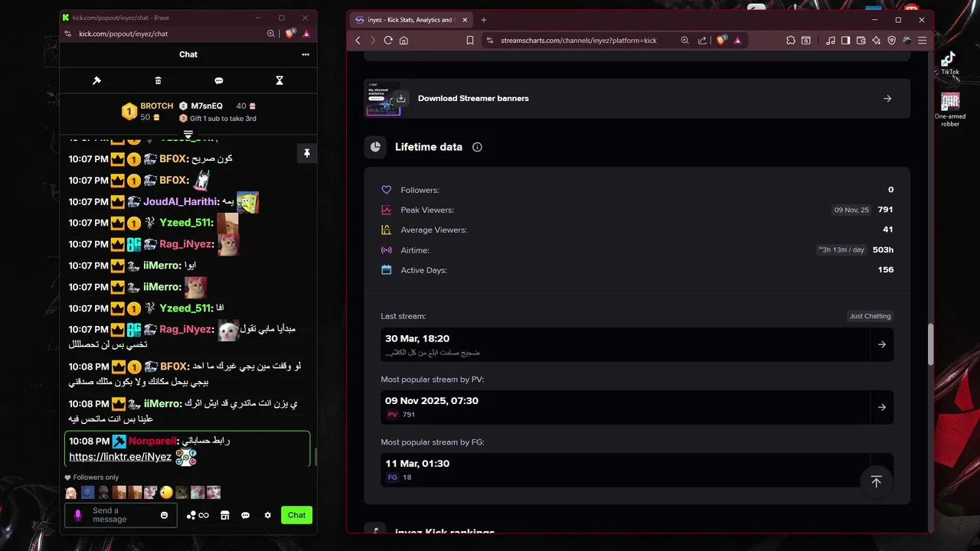Open the speech bubble chat mode icon

[x=219, y=80]
